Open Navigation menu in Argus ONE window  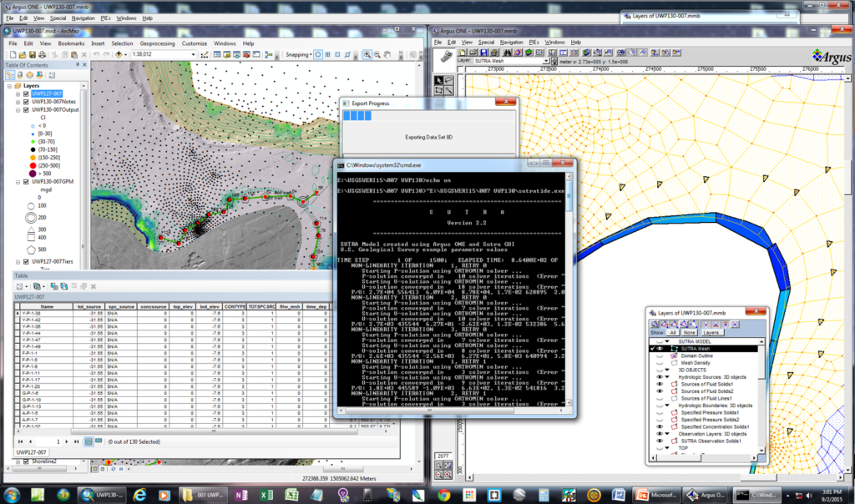512,42
